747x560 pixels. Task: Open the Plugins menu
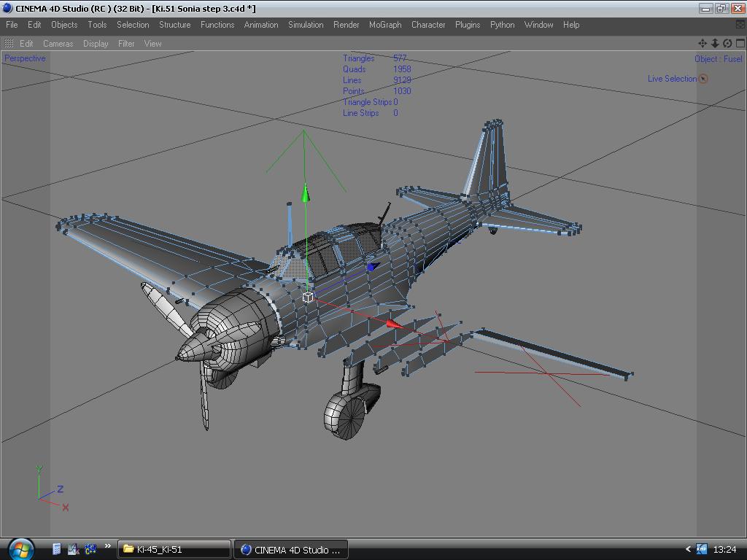click(468, 25)
